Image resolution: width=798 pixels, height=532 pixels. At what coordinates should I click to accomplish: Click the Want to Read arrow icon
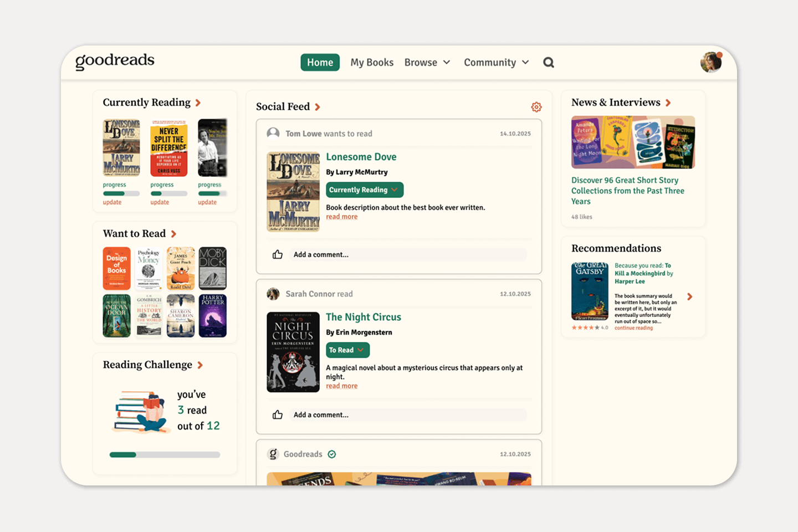click(x=173, y=234)
